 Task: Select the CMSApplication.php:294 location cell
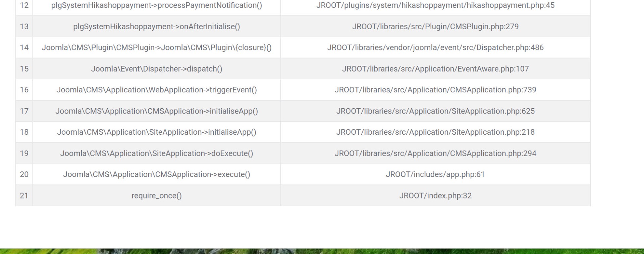[x=435, y=154]
